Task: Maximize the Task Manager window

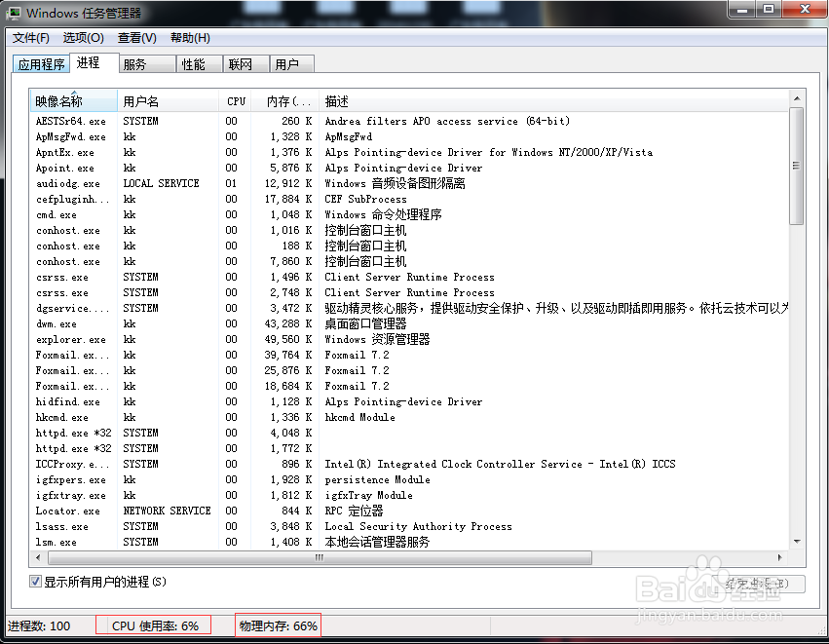Action: tap(769, 10)
